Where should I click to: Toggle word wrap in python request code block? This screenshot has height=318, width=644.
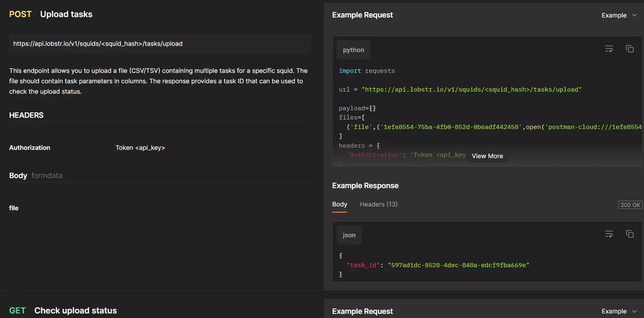tap(609, 49)
